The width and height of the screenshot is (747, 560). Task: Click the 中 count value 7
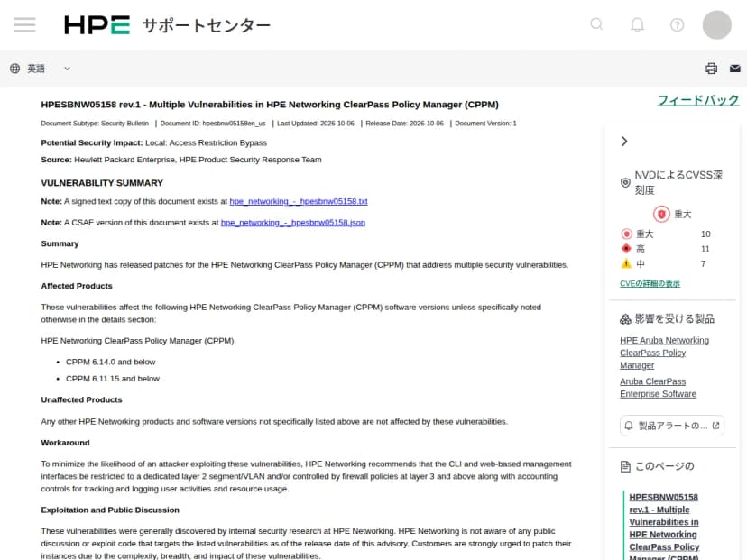tap(703, 263)
